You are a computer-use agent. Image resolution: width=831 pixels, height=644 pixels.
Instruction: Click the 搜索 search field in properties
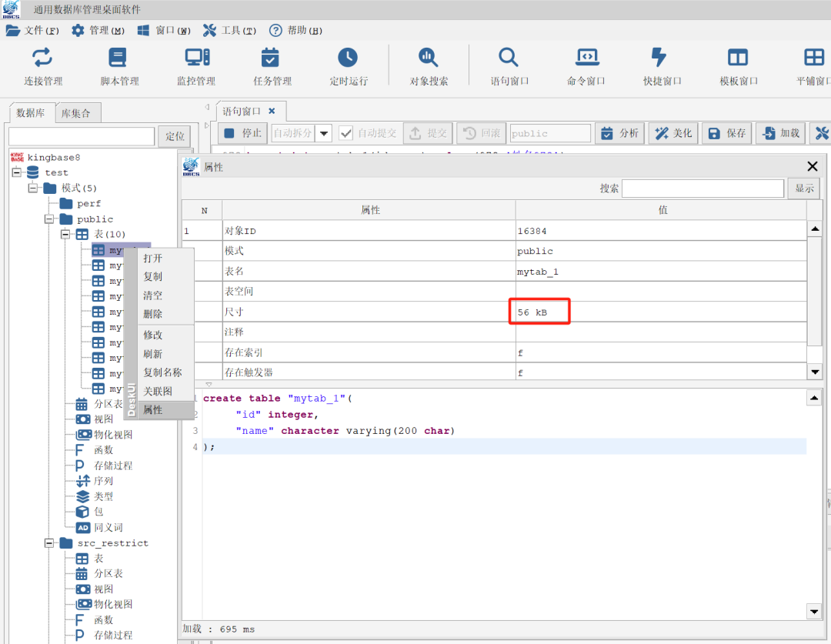703,189
